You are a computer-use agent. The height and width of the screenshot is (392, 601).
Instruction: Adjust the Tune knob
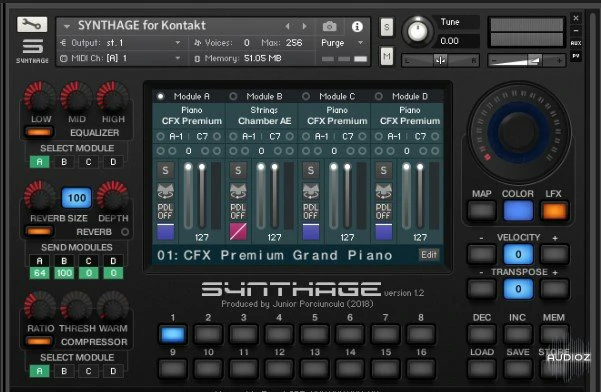pos(417,31)
